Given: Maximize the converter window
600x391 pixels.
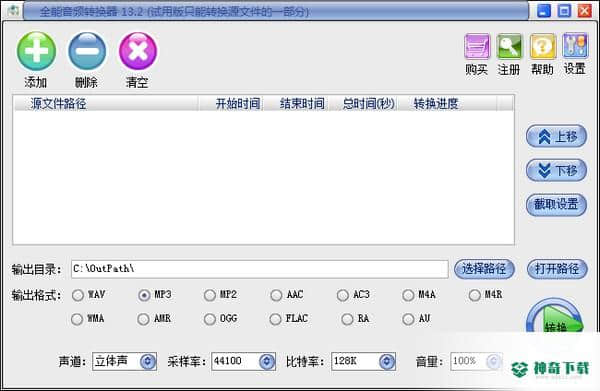Looking at the screenshot, I should click(x=564, y=11).
